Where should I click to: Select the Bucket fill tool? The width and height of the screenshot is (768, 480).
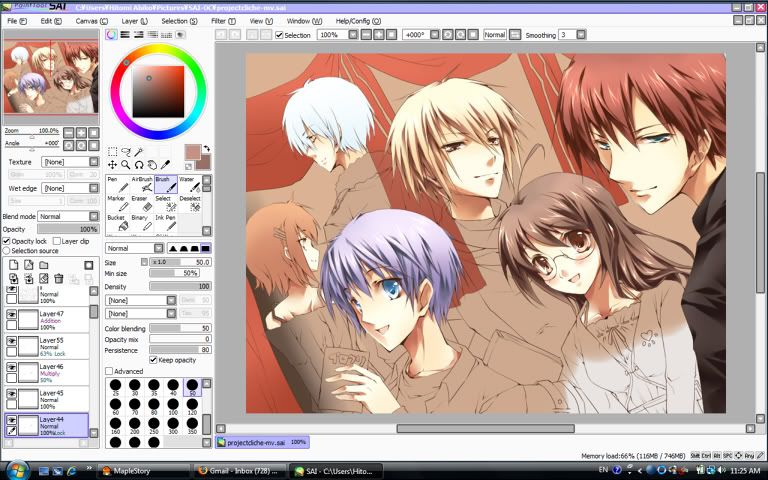(x=118, y=222)
